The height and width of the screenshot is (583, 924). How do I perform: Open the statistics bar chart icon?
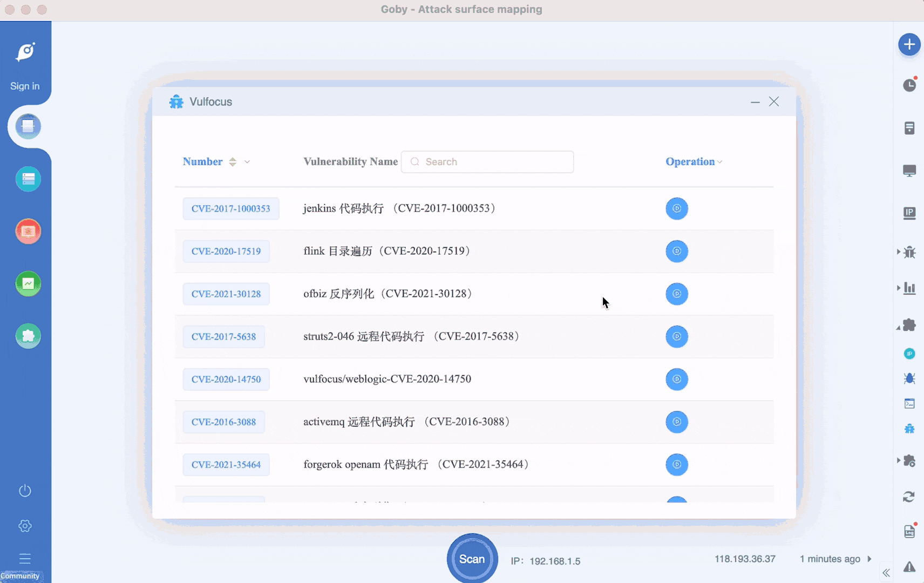pos(909,288)
